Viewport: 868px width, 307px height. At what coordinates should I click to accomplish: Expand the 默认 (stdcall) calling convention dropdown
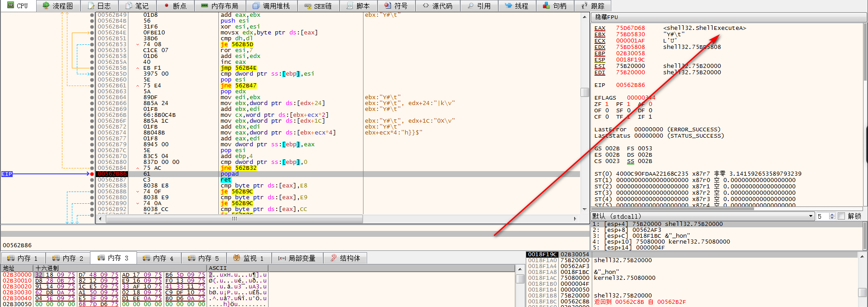[811, 216]
